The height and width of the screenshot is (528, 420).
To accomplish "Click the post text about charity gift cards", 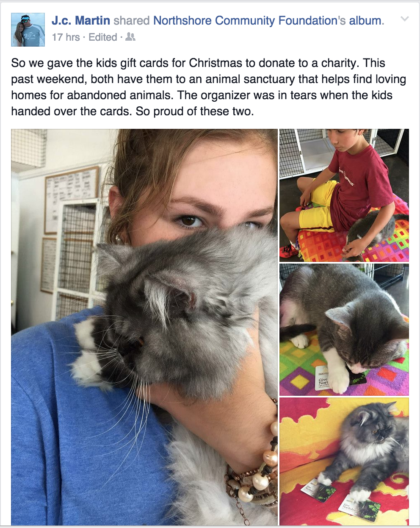I will coord(209,87).
